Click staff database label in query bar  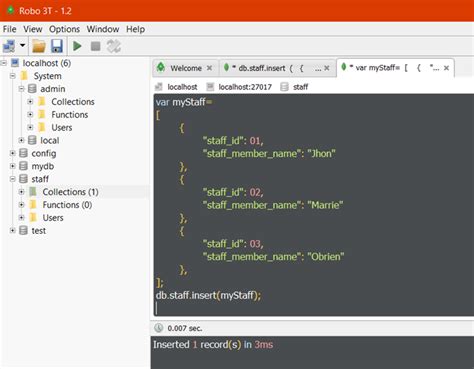click(x=300, y=87)
